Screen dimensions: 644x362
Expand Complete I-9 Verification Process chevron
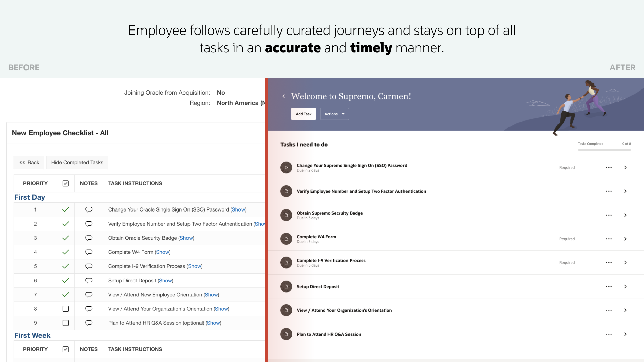click(625, 262)
